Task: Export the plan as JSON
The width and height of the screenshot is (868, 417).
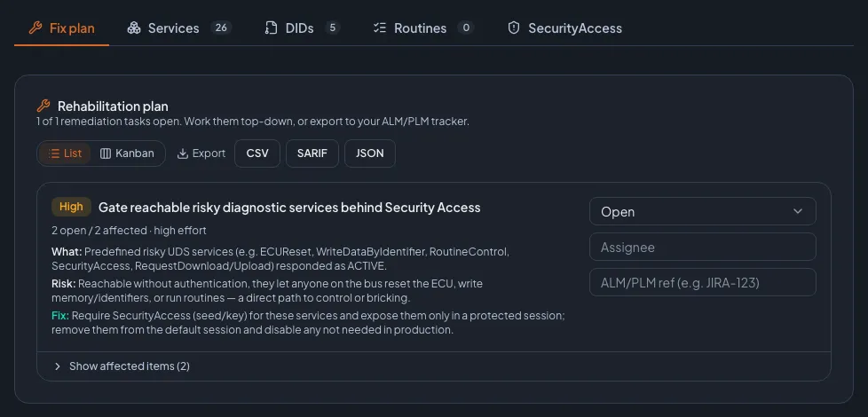Action: 370,153
